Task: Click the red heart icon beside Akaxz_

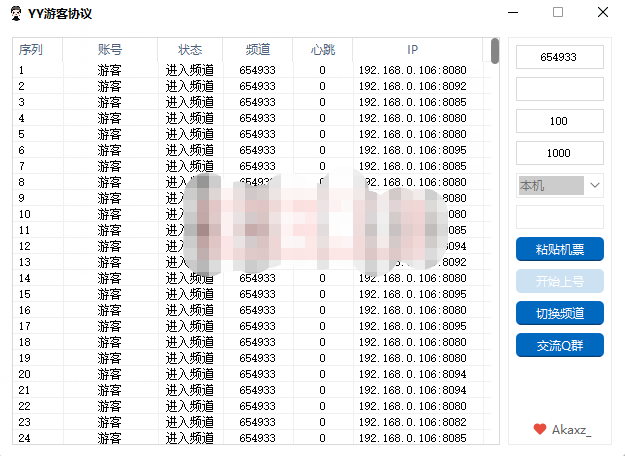Action: [x=540, y=429]
